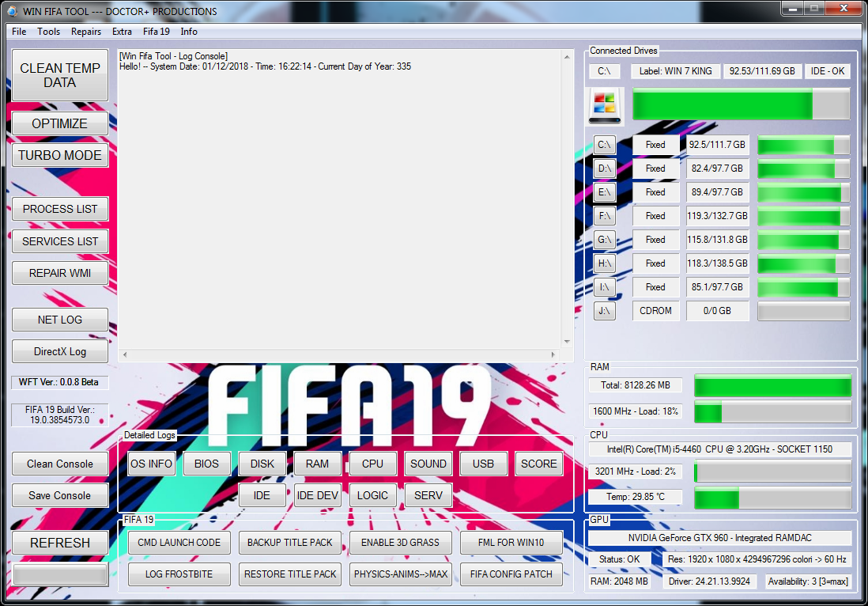Click the large C:\ usage progress bar
The width and height of the screenshot is (868, 606).
pos(741,104)
